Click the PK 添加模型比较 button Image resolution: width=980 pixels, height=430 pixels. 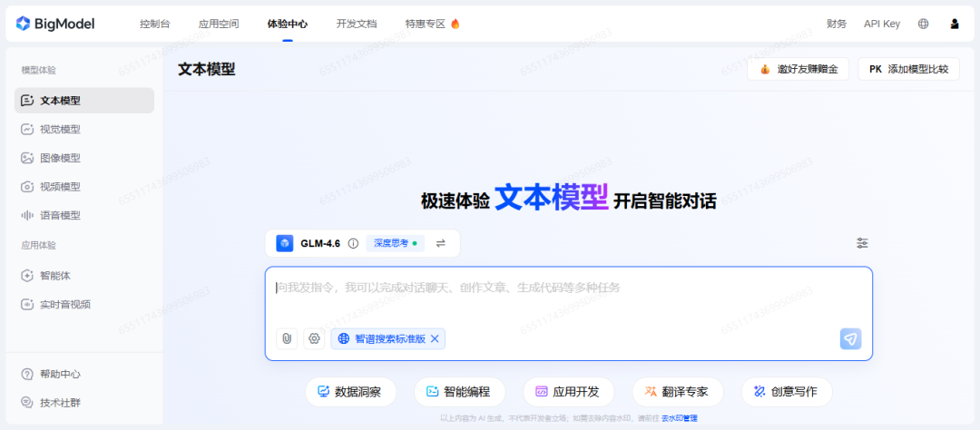pyautogui.click(x=908, y=69)
